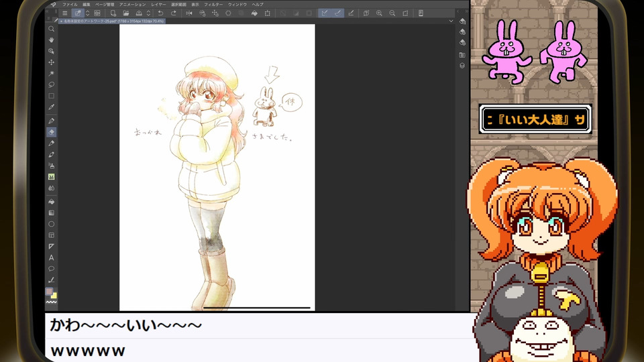Click the Open file folder icon
The width and height of the screenshot is (644, 362).
click(x=125, y=13)
